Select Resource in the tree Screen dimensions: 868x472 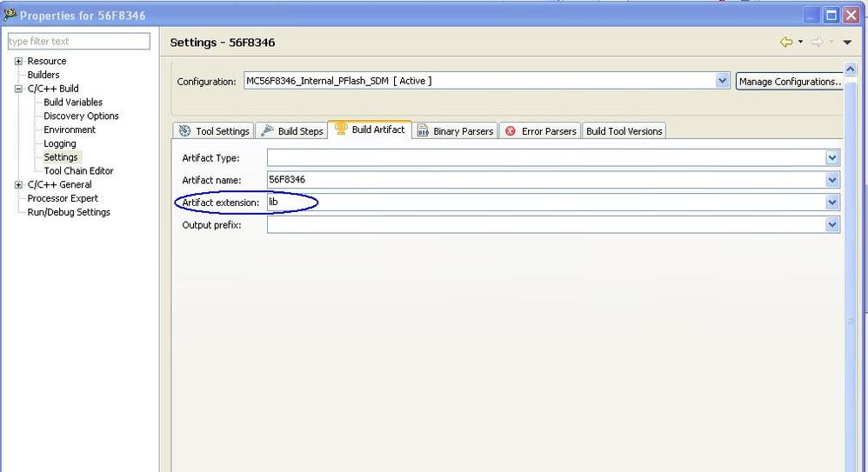pyautogui.click(x=47, y=61)
